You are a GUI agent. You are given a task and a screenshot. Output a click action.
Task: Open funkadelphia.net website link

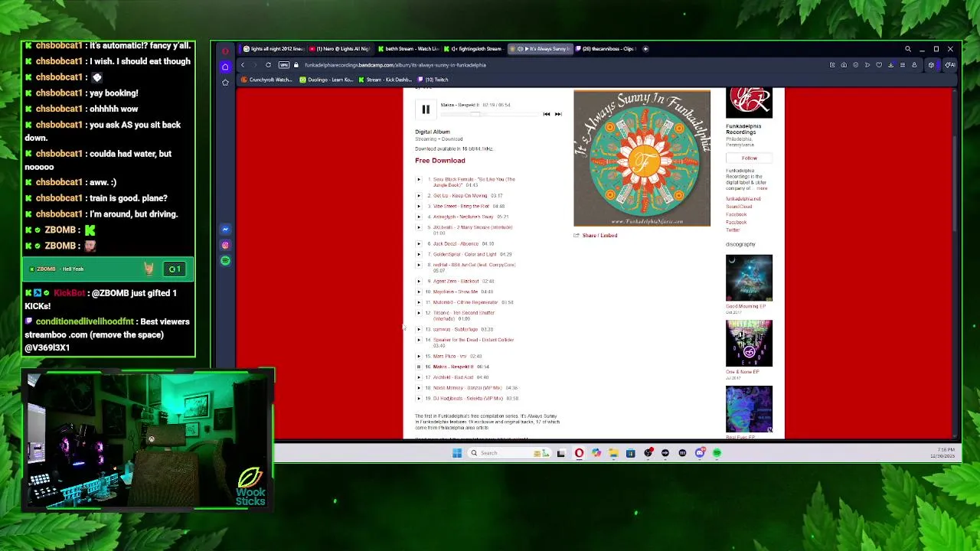(x=743, y=199)
